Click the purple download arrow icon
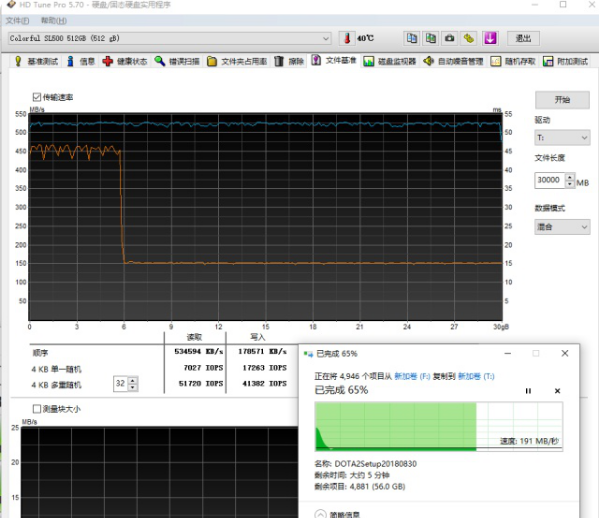 [490, 38]
